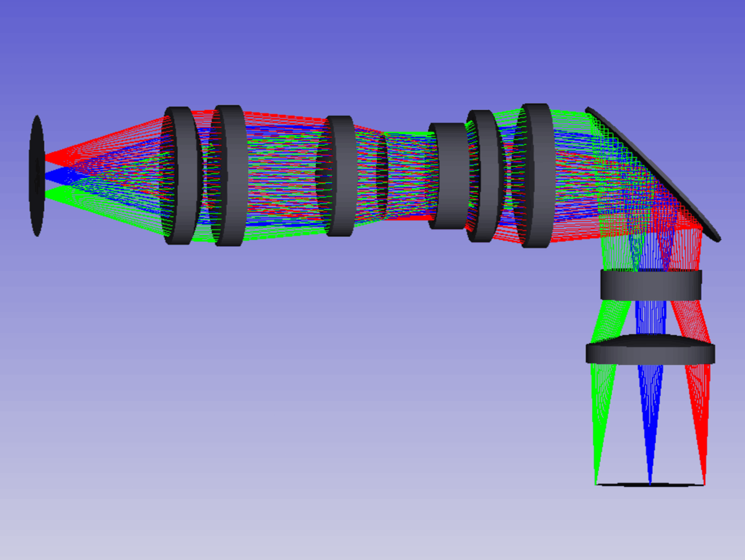Viewport: 745px width, 560px height.
Task: Click the lens between the thick lens and largest lens
Action: [x=484, y=175]
